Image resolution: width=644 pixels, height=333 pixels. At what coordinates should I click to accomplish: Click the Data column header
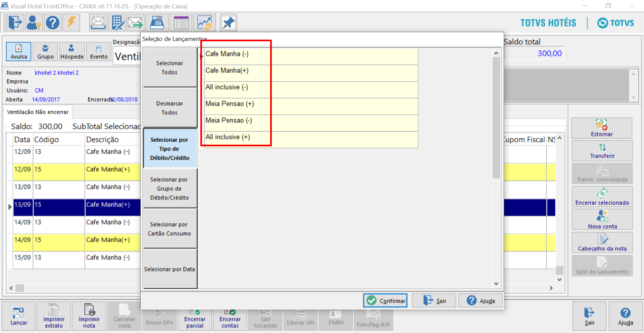22,140
